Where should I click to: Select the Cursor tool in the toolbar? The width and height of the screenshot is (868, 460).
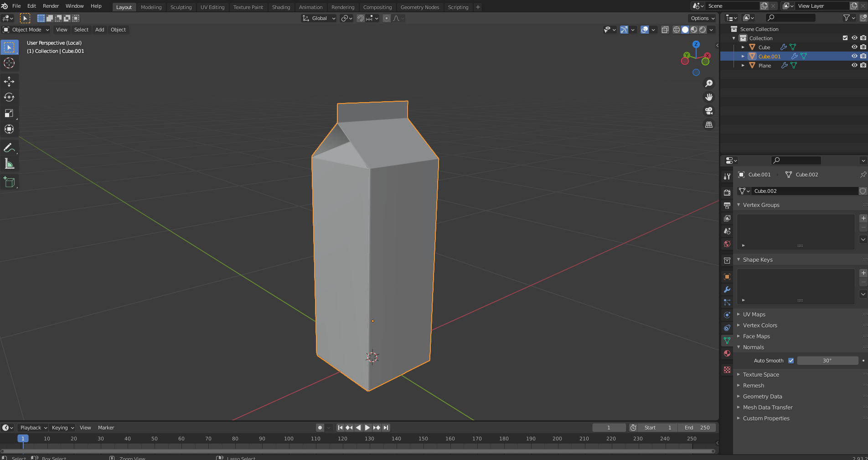click(9, 63)
